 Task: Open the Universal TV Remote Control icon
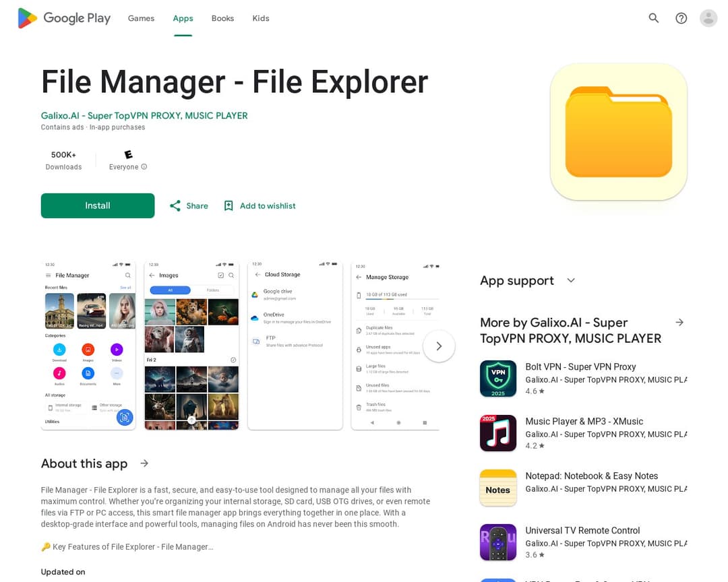click(x=497, y=542)
